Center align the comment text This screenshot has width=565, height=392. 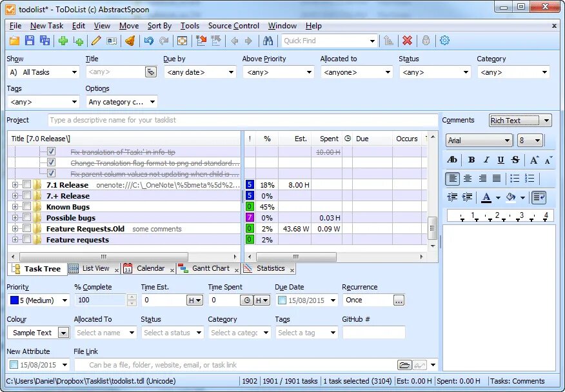click(x=468, y=179)
